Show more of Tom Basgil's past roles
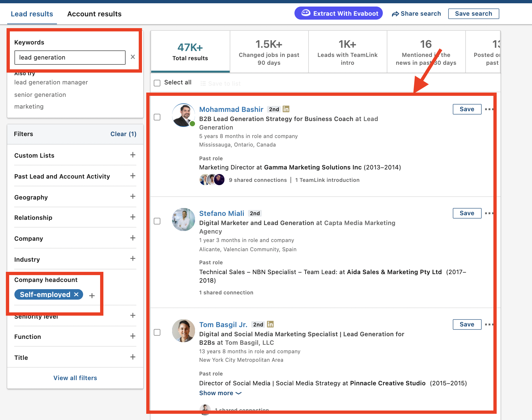The image size is (532, 420). click(x=220, y=393)
